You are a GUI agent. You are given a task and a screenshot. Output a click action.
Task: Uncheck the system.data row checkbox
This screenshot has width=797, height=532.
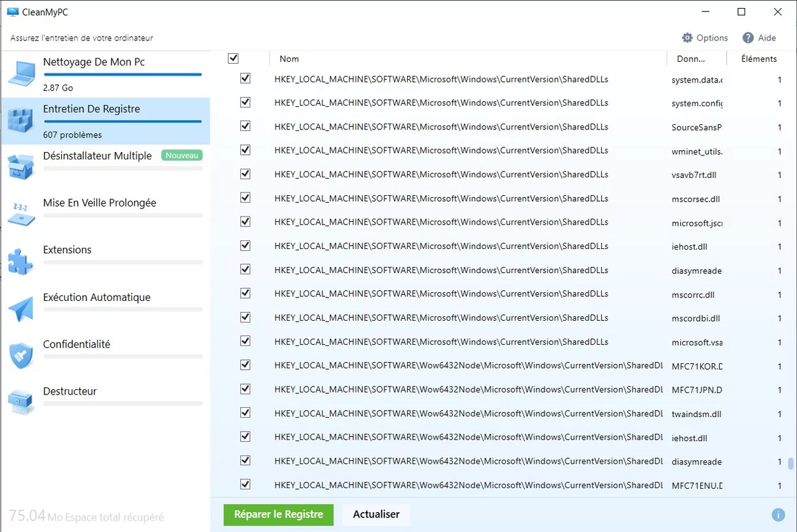pyautogui.click(x=245, y=78)
